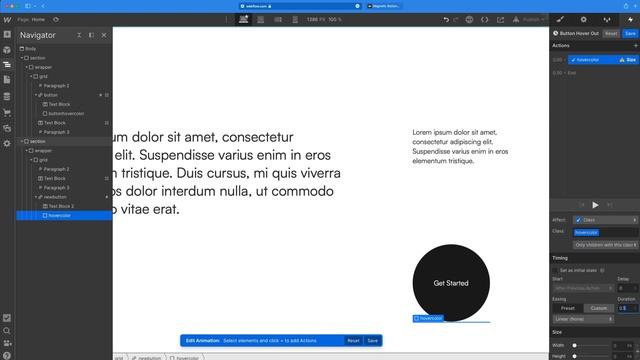Collapse the newbutton tree node
The width and height of the screenshot is (640, 360).
click(x=36, y=197)
